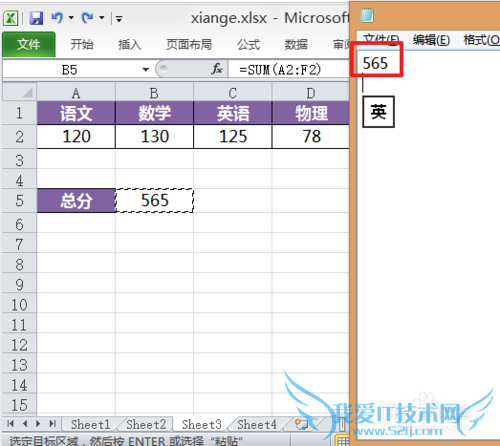Click cell containing 数学
This screenshot has width=500, height=446.
tap(154, 113)
